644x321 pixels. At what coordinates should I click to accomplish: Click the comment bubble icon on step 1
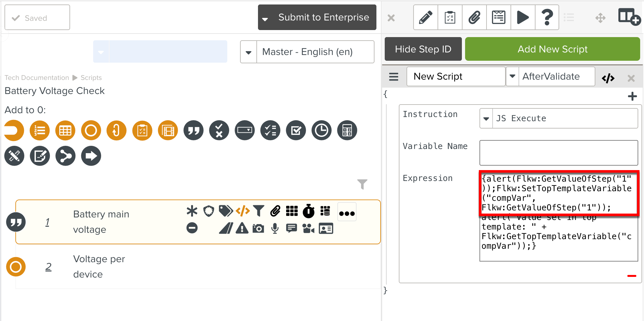(292, 228)
